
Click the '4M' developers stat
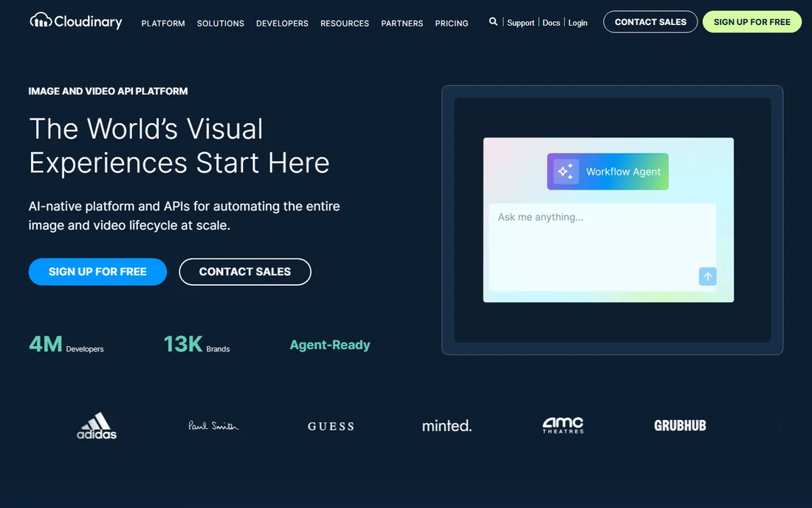(x=66, y=344)
